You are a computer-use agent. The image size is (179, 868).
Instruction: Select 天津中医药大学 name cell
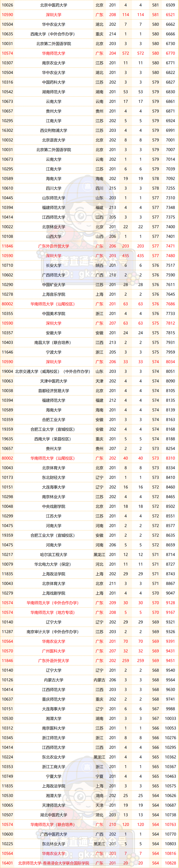point(54,381)
